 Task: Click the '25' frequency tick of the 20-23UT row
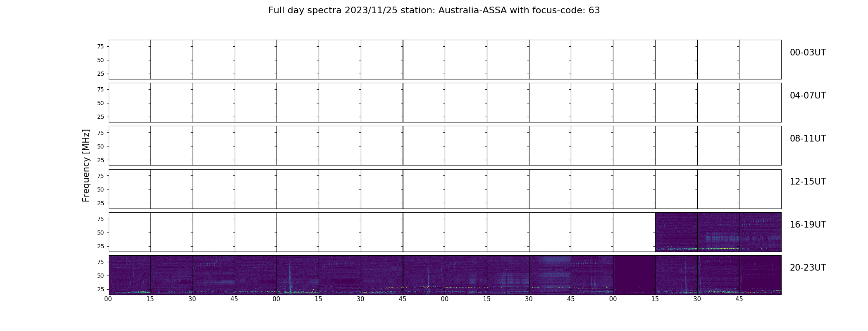100,290
